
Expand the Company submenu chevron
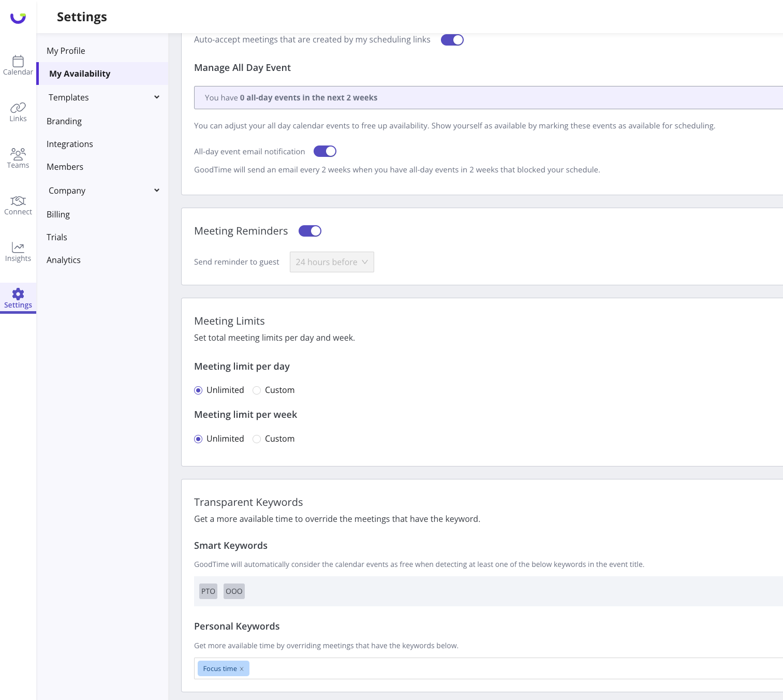[157, 191]
